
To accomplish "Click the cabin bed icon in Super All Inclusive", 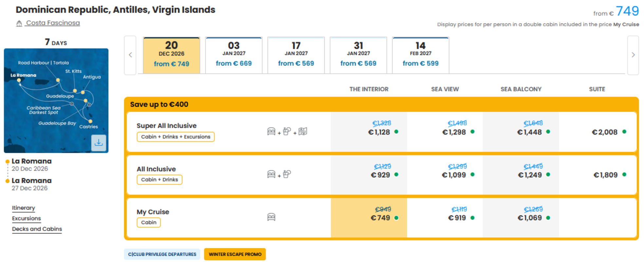I will coord(271,131).
